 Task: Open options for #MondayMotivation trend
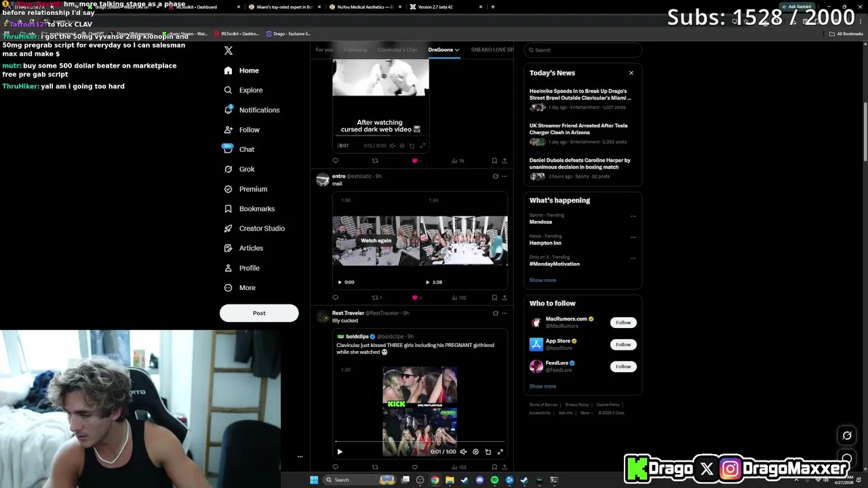tap(633, 258)
